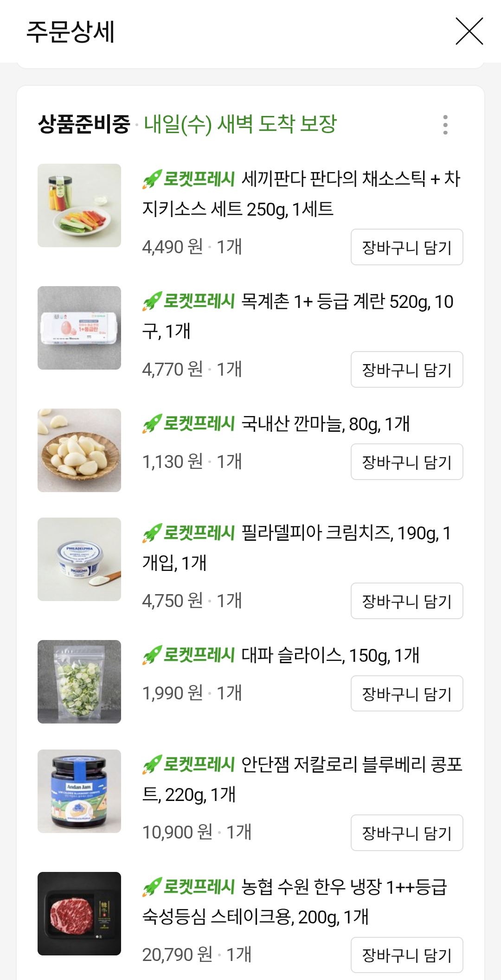Image resolution: width=501 pixels, height=980 pixels.
Task: Open the egg carton product thumbnail
Action: point(79,328)
